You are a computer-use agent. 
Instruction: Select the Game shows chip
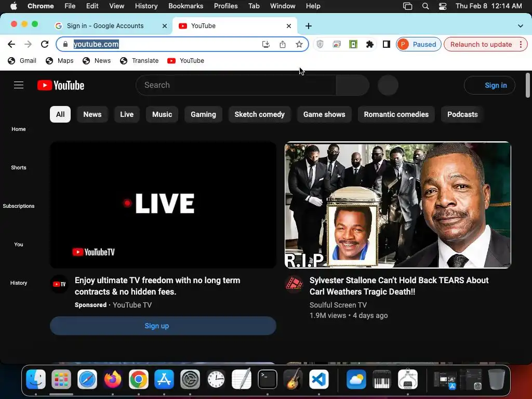(x=324, y=114)
